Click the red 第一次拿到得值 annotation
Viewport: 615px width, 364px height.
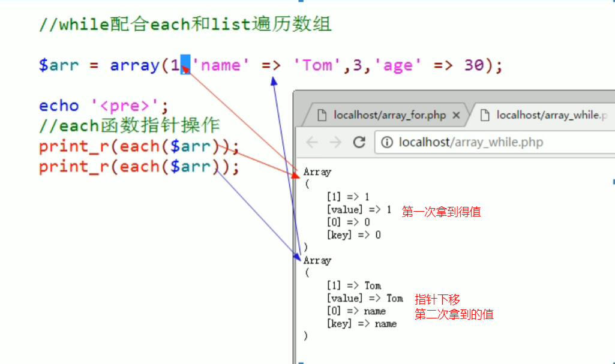coord(441,211)
